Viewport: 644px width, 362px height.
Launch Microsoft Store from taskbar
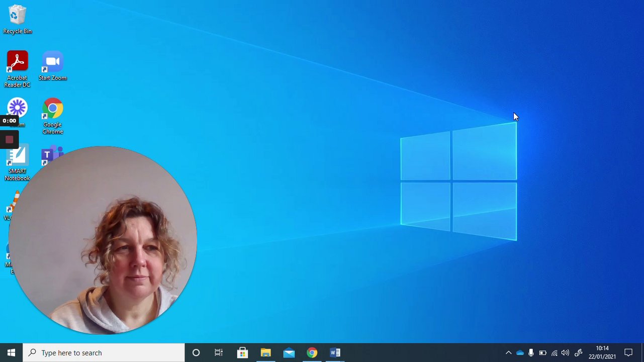tap(242, 352)
